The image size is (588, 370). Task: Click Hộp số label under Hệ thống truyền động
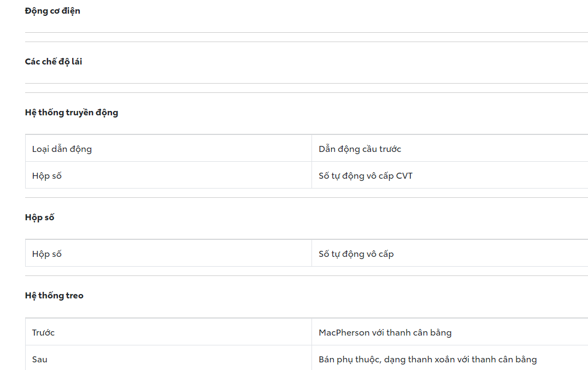click(x=47, y=176)
